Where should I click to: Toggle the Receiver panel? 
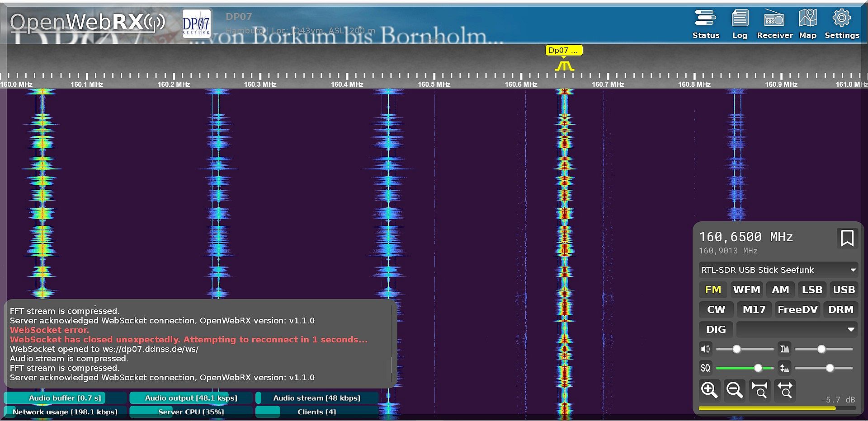click(774, 24)
